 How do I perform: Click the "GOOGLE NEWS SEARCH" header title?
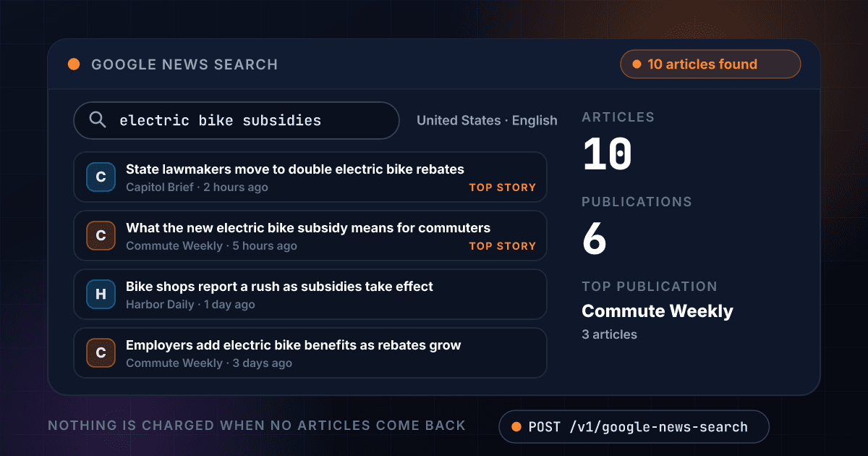184,64
